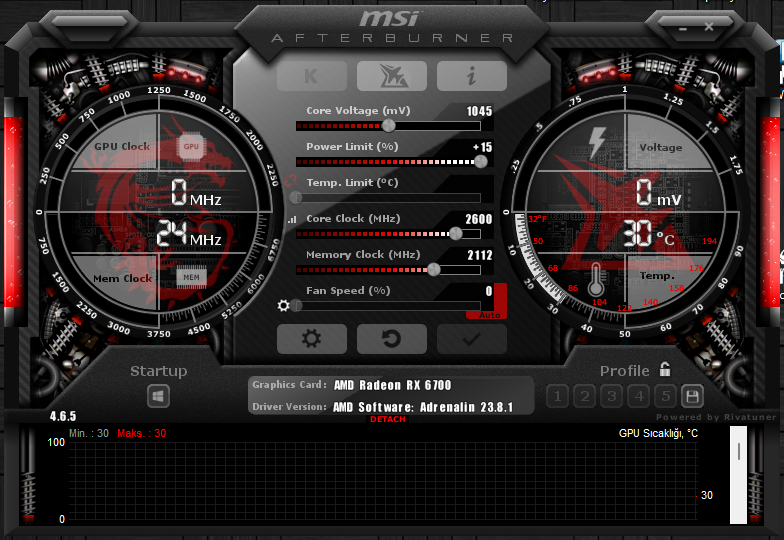Select profile slot 2

point(584,397)
